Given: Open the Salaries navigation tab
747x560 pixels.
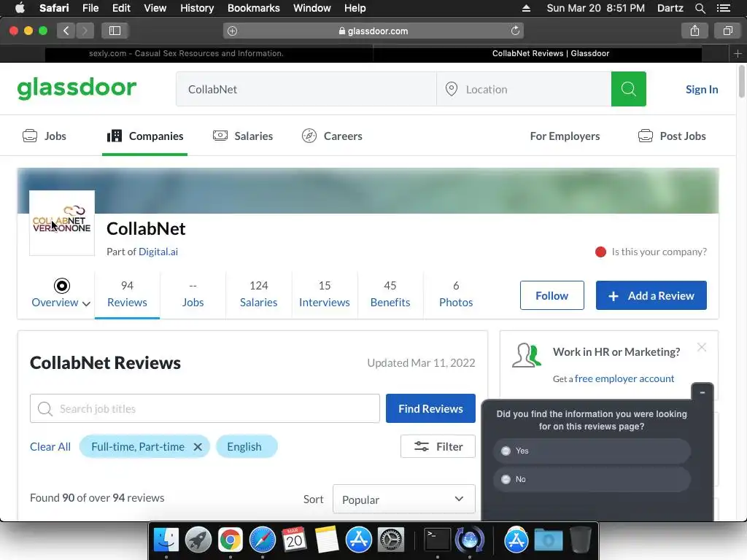Looking at the screenshot, I should 242,136.
